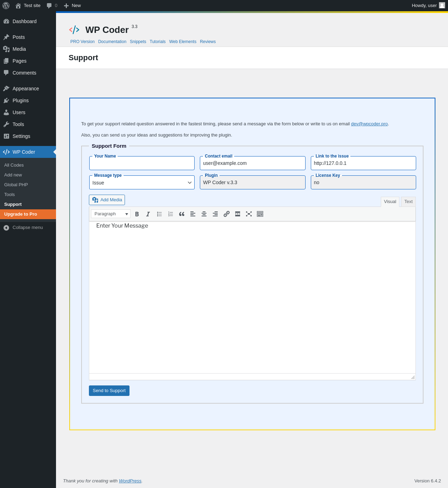Click the WP Coder code logo
The image size is (448, 488).
(x=74, y=30)
